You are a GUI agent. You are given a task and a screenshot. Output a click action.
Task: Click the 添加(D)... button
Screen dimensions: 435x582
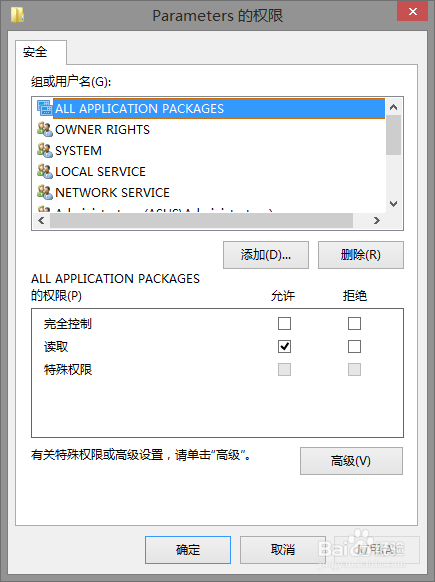(x=266, y=255)
